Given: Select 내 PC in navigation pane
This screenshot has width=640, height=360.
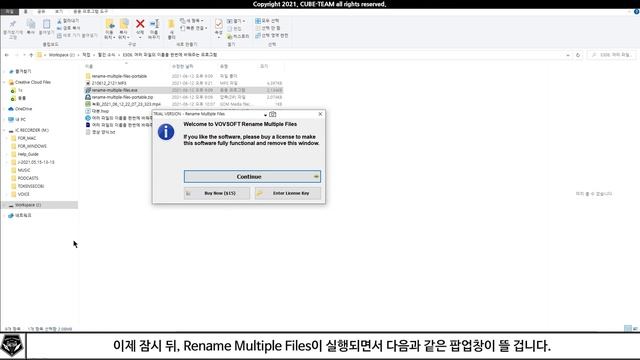Looking at the screenshot, I should [x=17, y=120].
